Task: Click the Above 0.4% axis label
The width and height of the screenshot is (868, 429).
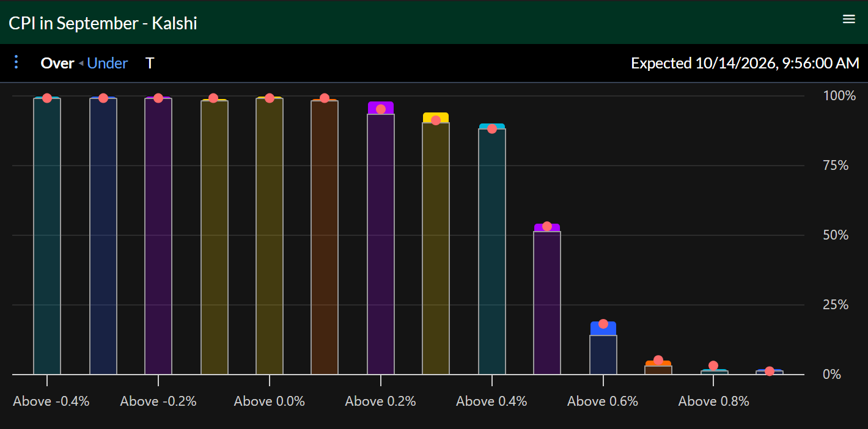Action: 492,402
